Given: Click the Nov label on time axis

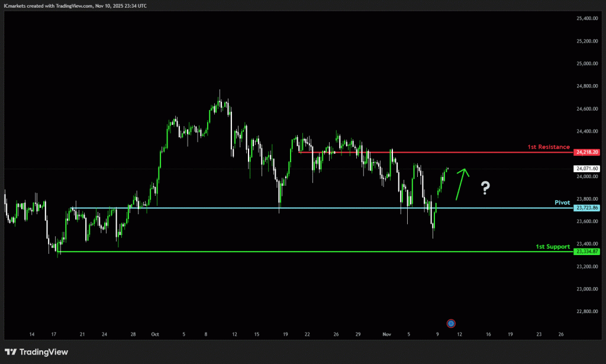Looking at the screenshot, I should point(386,334).
